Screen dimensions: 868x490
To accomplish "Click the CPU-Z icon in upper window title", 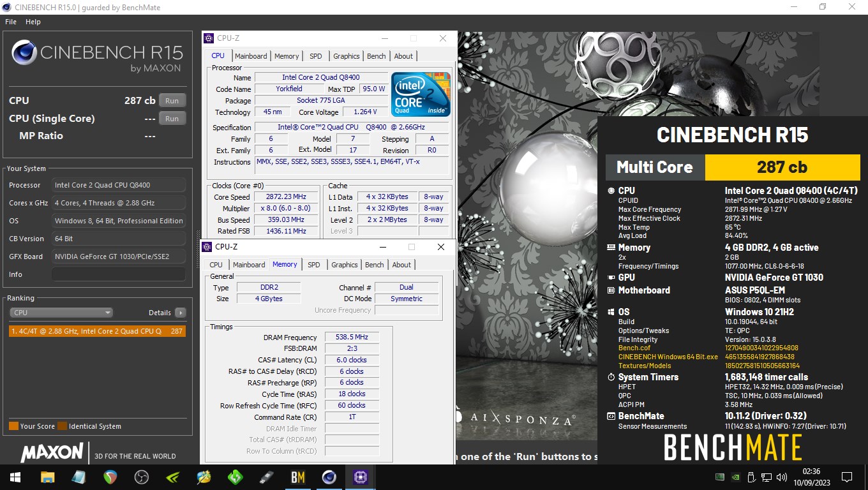I will (x=209, y=38).
